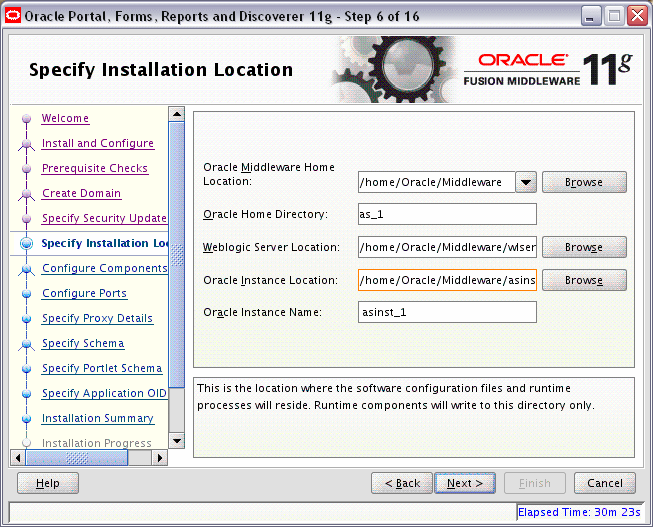This screenshot has width=653, height=527.
Task: Click the Oracle Instance Location label
Action: (270, 280)
